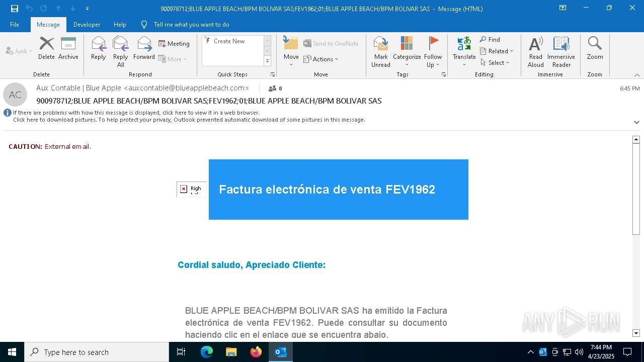Click the message scrollbar down arrow
Screen dimensions: 644x362
pyautogui.click(x=636, y=333)
